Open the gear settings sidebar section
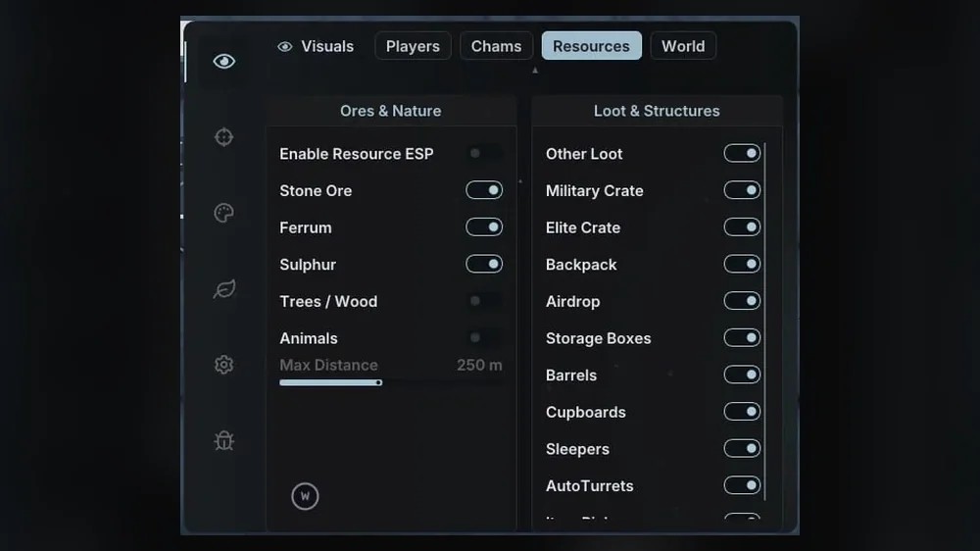The image size is (980, 551). click(223, 365)
